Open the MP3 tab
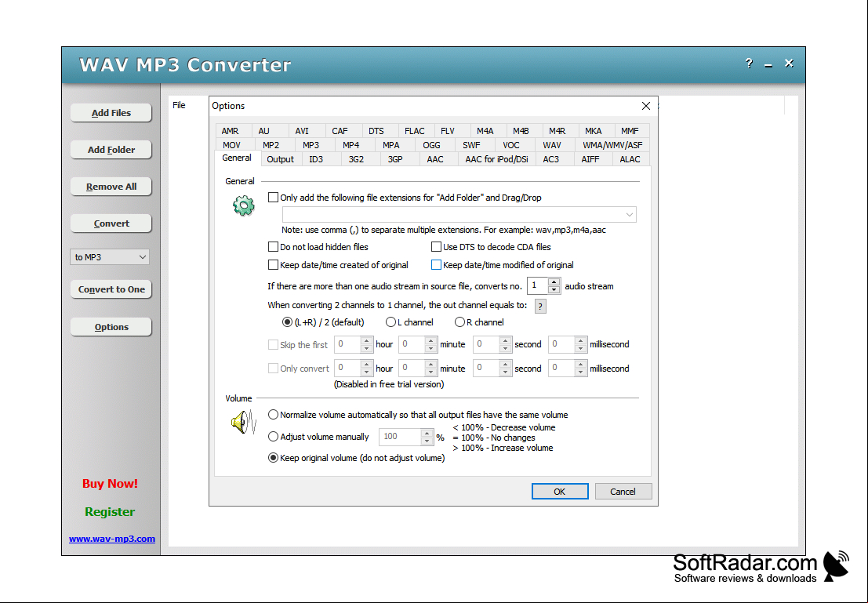The height and width of the screenshot is (603, 868). pos(311,145)
